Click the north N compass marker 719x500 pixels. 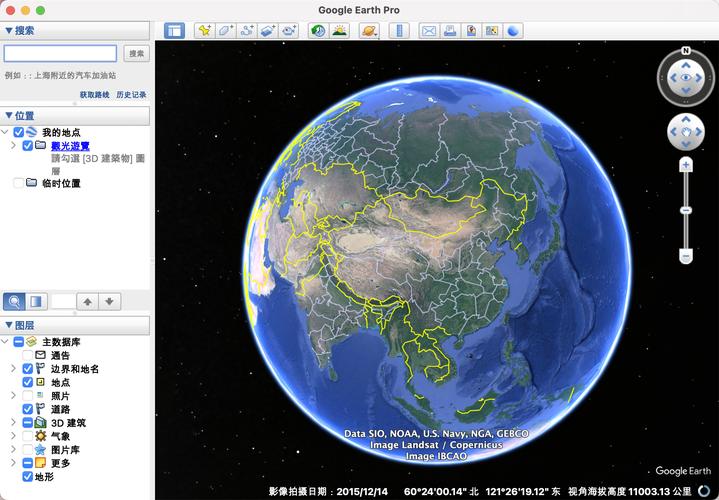pyautogui.click(x=686, y=51)
